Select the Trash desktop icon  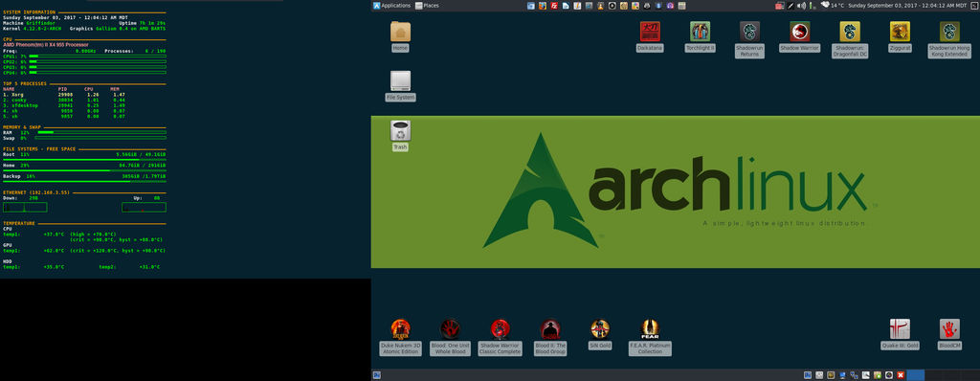tap(400, 135)
